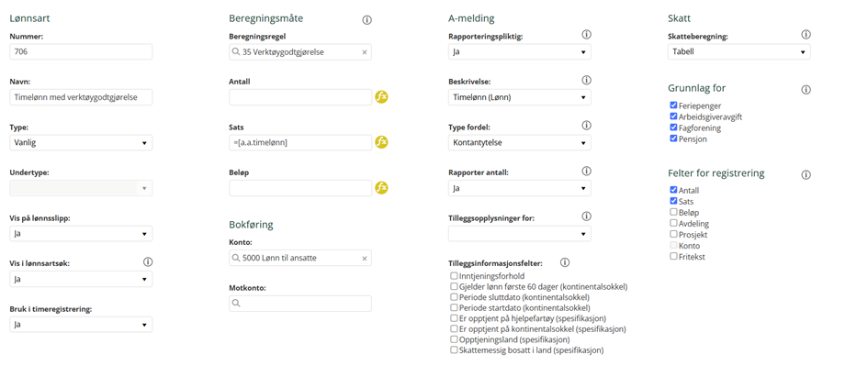Show info icon next to Rapporteringspliktig
The height and width of the screenshot is (366, 868).
click(x=586, y=35)
